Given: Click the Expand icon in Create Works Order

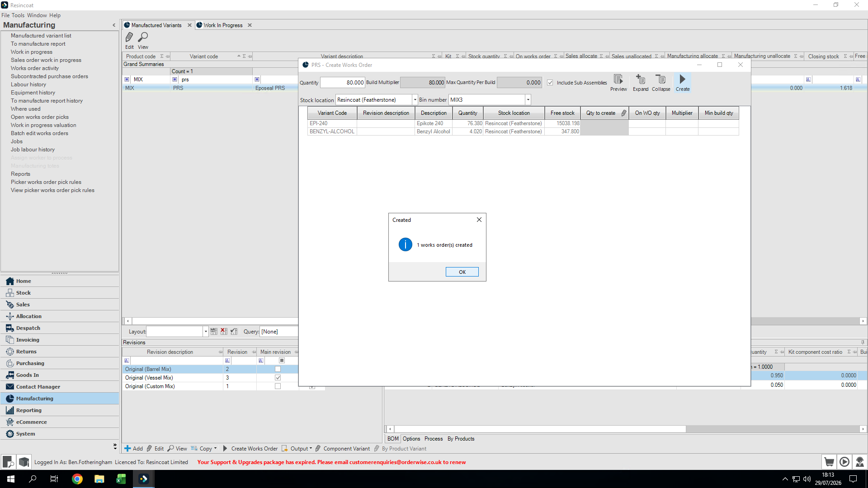Looking at the screenshot, I should (641, 83).
